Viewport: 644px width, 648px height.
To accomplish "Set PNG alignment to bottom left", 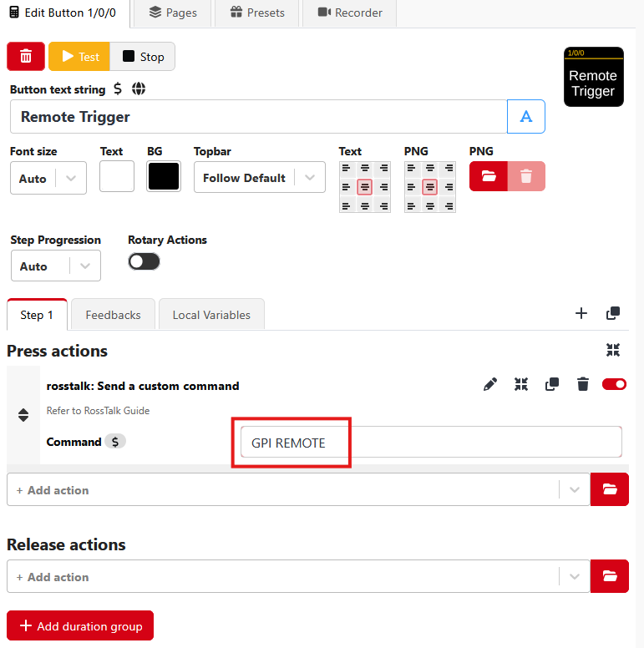I will click(412, 205).
